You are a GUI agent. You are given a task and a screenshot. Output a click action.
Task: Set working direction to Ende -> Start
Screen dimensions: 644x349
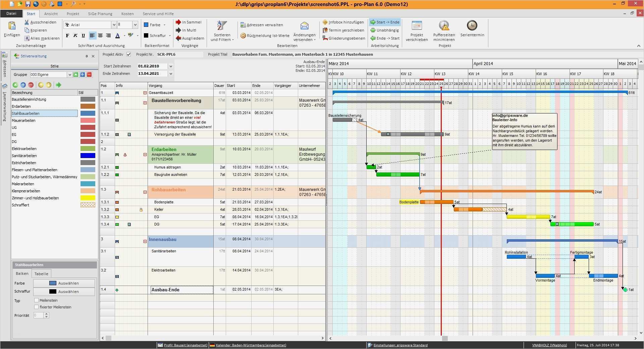point(385,38)
